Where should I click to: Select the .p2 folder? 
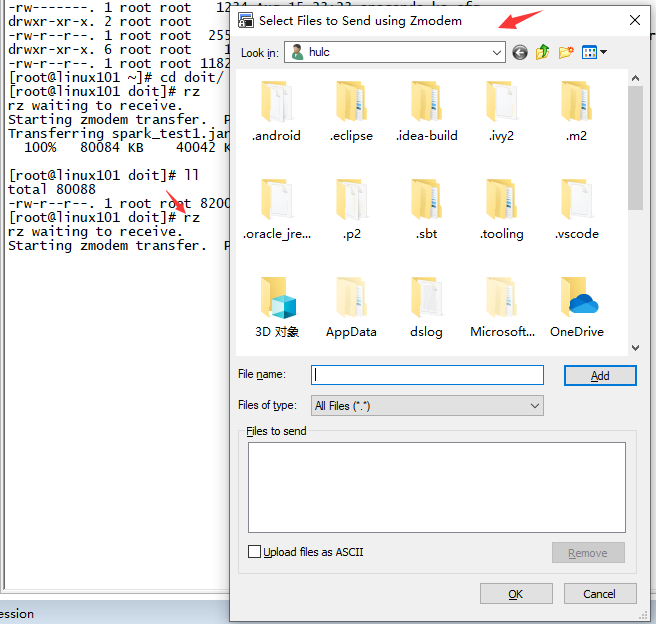pos(351,210)
